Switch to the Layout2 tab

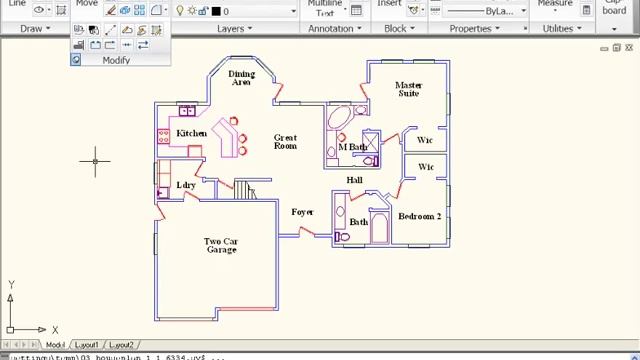coord(121,345)
